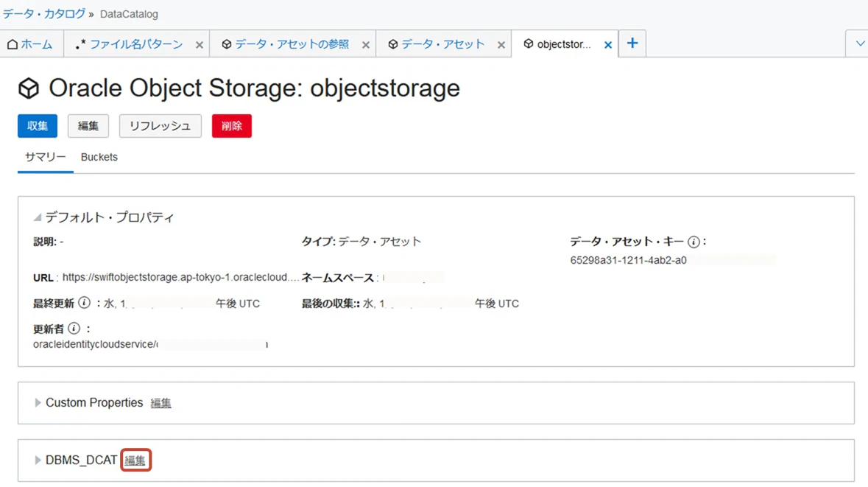Show info for データ・アセット・キー
868x487 pixels.
coord(693,242)
